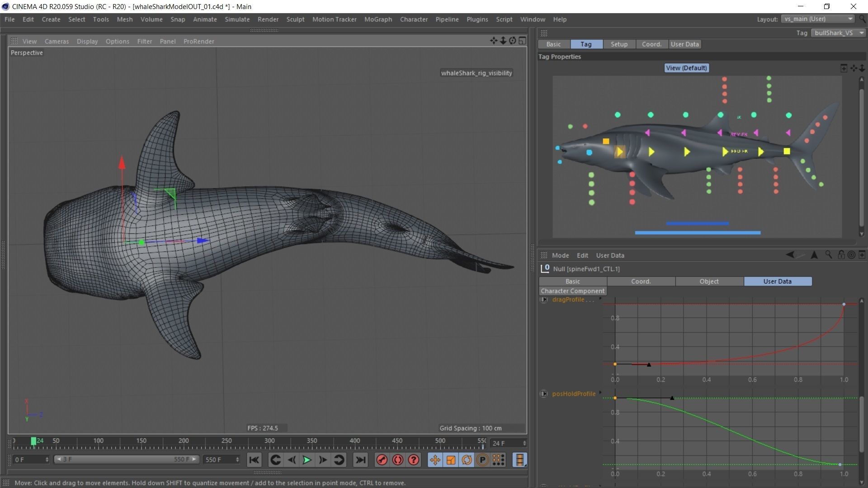Screen dimensions: 868x488
Task: Click long blue slider bar under shark
Action: tap(698, 233)
